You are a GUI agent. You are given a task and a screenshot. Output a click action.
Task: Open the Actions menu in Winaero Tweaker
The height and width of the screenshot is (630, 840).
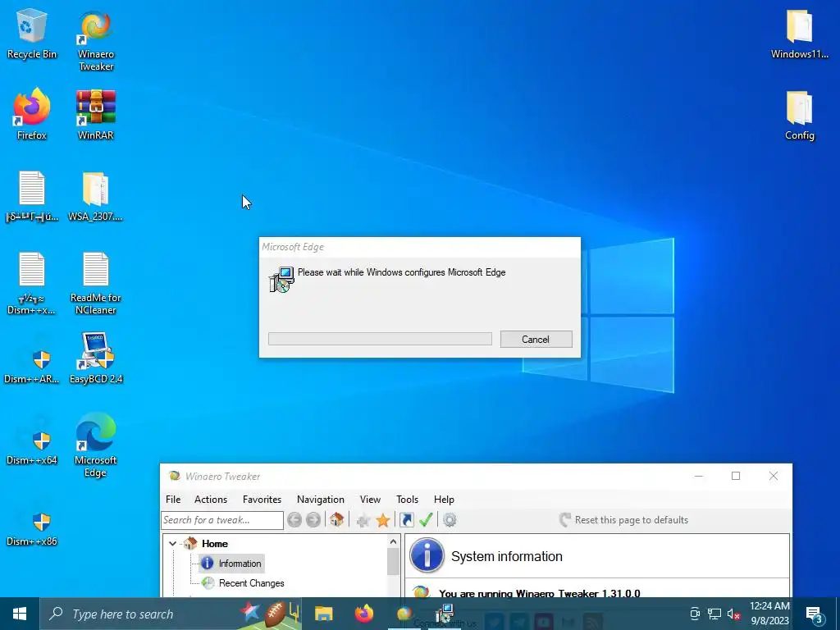(211, 500)
